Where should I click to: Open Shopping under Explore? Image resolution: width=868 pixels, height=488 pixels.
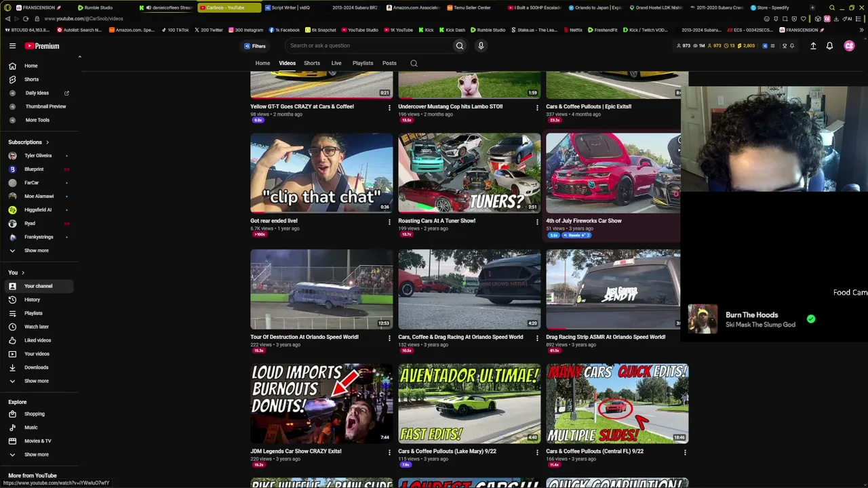(x=38, y=414)
